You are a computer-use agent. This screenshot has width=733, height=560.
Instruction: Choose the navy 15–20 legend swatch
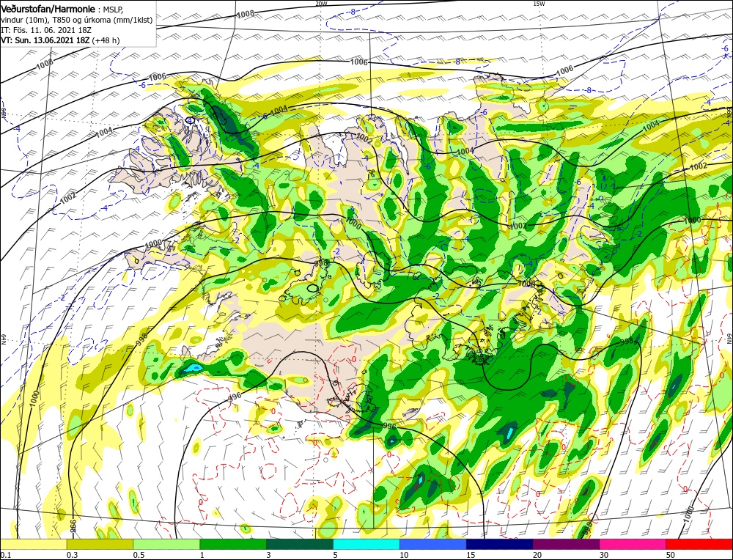[500, 544]
